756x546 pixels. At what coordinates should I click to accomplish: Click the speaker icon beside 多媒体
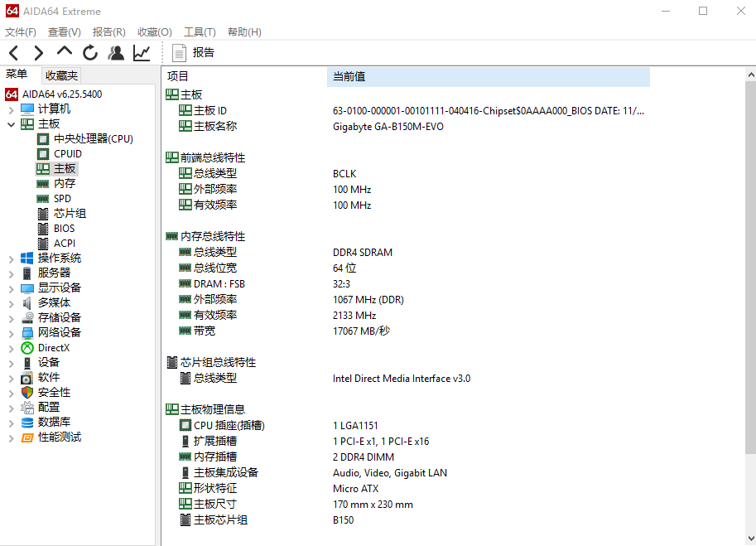pyautogui.click(x=27, y=303)
